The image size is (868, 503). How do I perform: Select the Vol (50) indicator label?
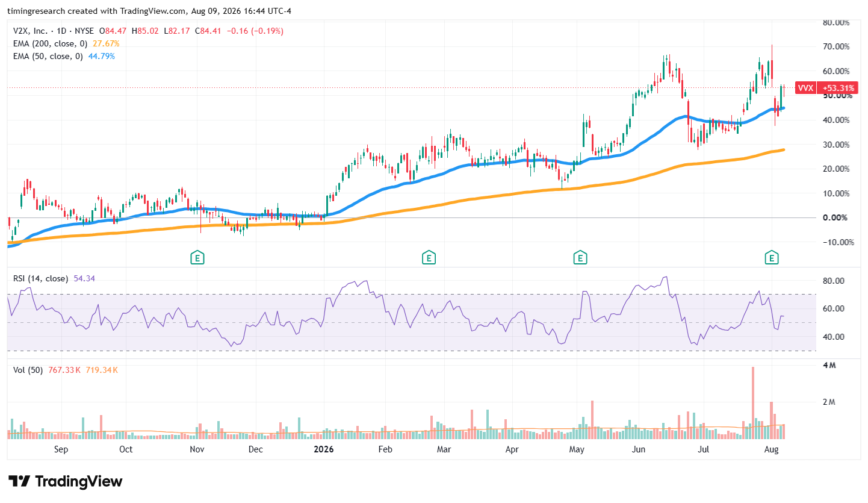click(x=28, y=370)
